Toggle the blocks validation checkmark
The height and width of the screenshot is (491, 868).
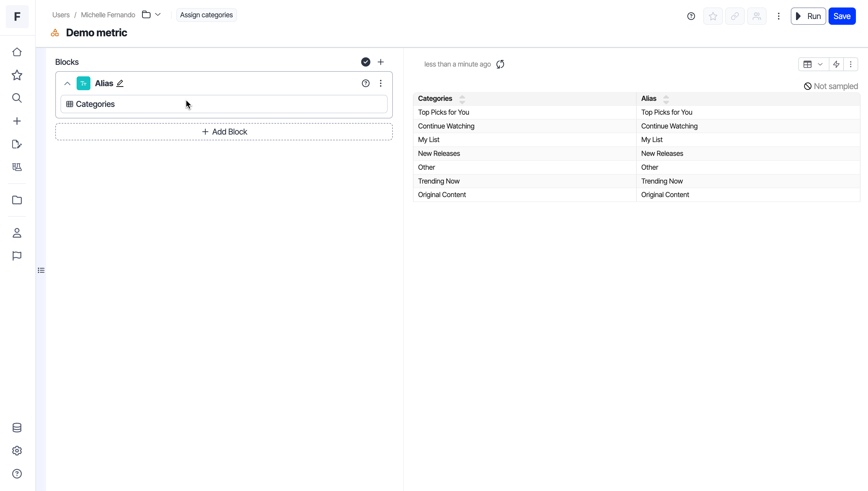(x=365, y=62)
